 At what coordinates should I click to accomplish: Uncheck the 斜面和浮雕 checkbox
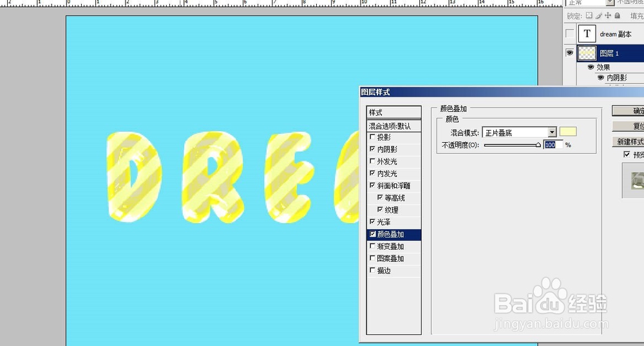pyautogui.click(x=372, y=185)
